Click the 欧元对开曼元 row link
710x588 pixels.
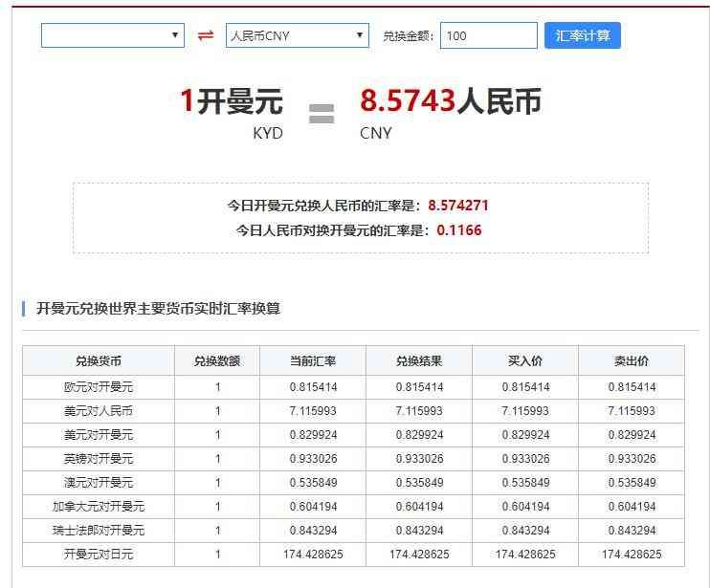click(99, 387)
